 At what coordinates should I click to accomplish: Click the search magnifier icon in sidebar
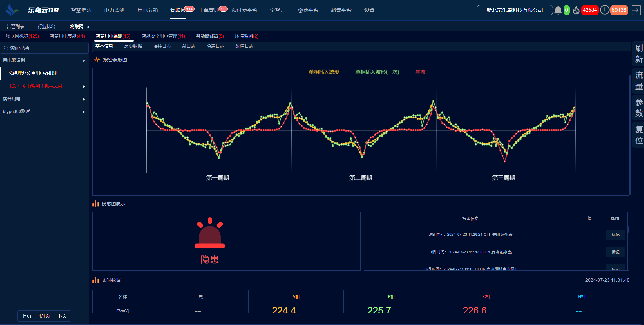[x=6, y=48]
